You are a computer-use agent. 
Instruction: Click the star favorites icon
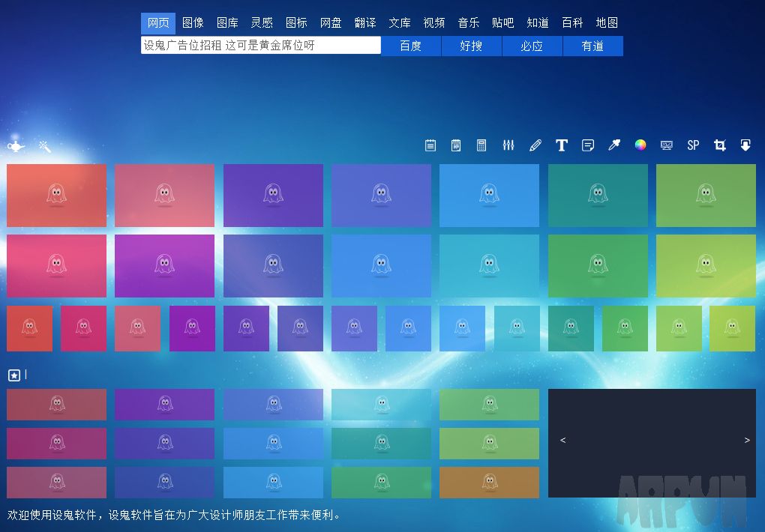pyautogui.click(x=13, y=375)
